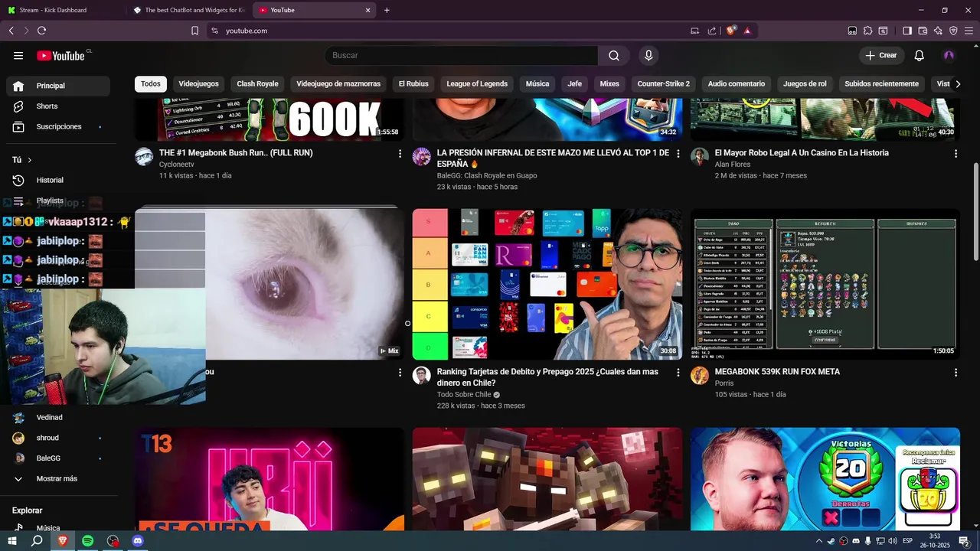This screenshot has height=551, width=980.
Task: Open the Brave Wallet icon
Action: pos(923,31)
